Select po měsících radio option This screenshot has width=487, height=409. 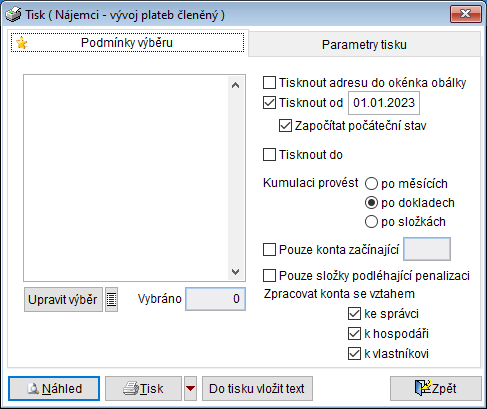tap(371, 184)
